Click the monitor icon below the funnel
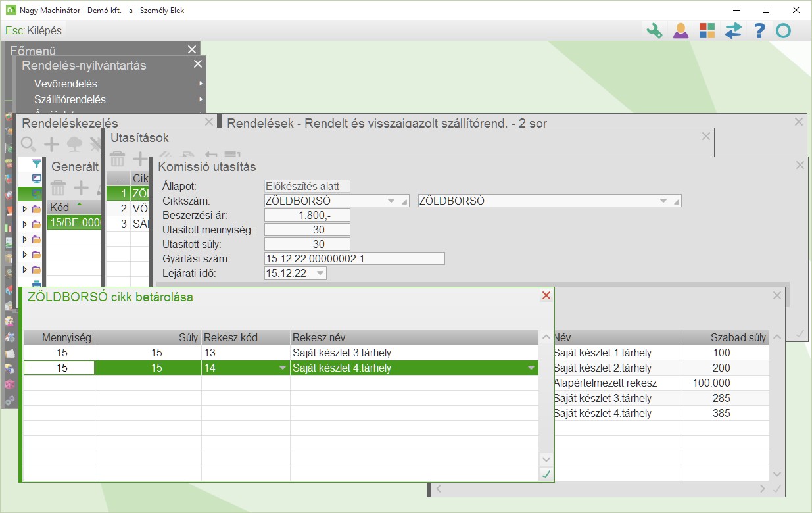Screen dimensions: 812x513 tap(37, 178)
